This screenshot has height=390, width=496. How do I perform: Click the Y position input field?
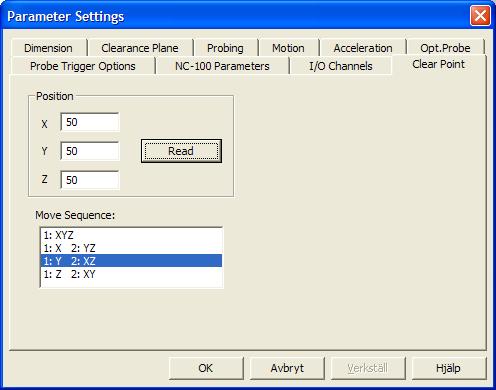click(90, 151)
